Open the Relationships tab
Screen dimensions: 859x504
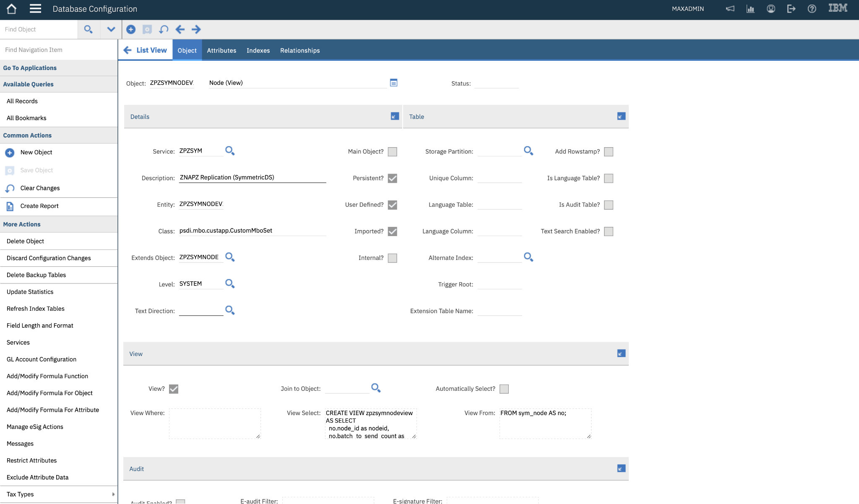click(300, 50)
